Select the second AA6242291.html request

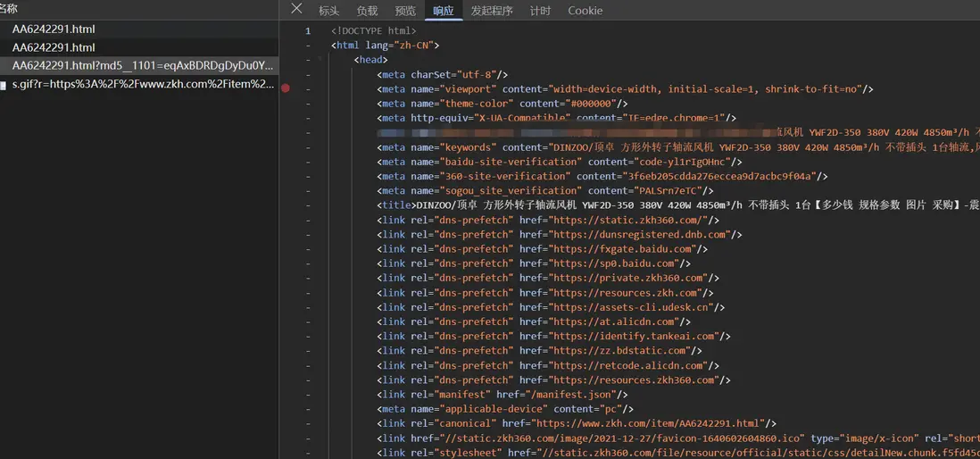click(54, 47)
